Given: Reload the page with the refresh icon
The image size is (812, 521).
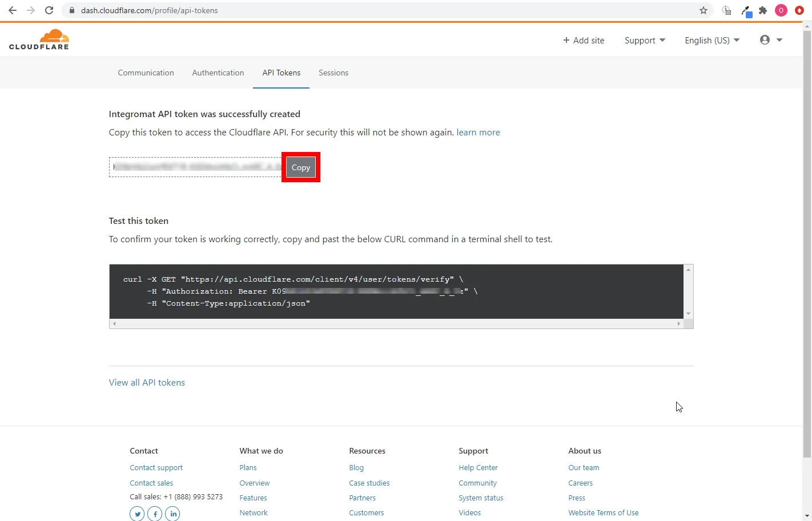Looking at the screenshot, I should pyautogui.click(x=49, y=10).
